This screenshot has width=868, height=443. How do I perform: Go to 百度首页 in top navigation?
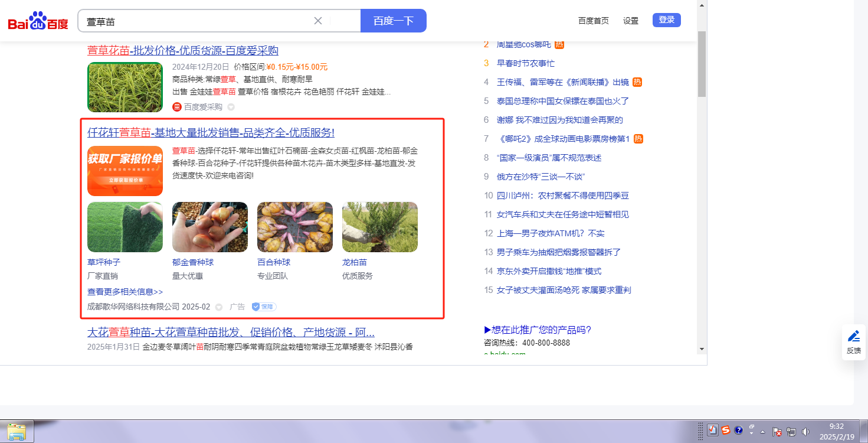tap(593, 21)
